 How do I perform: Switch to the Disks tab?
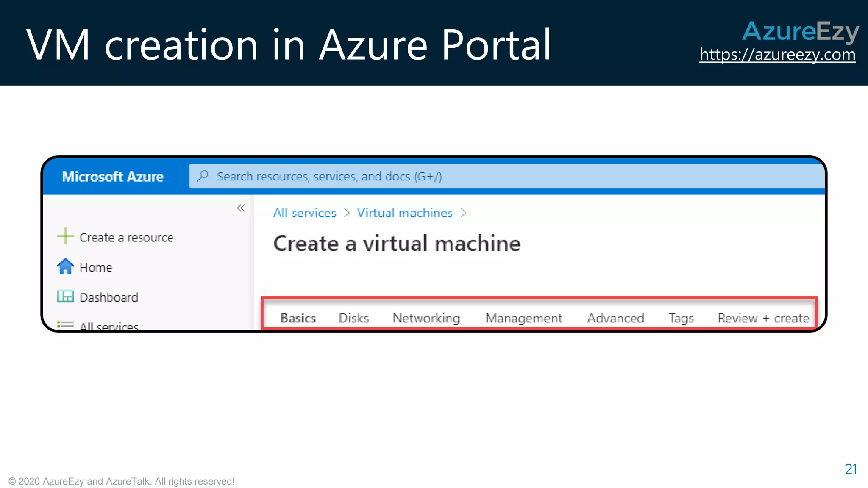354,318
